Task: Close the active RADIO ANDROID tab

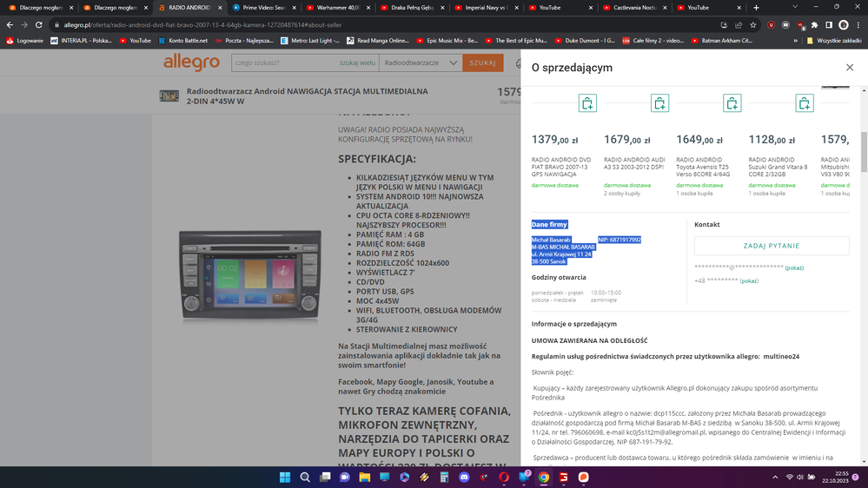Action: 220,8
